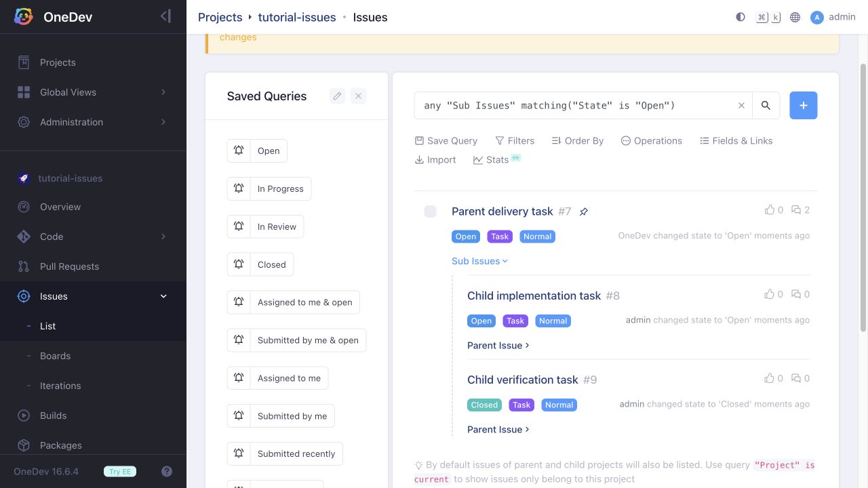Create a new issue with the plus button

pyautogui.click(x=804, y=106)
